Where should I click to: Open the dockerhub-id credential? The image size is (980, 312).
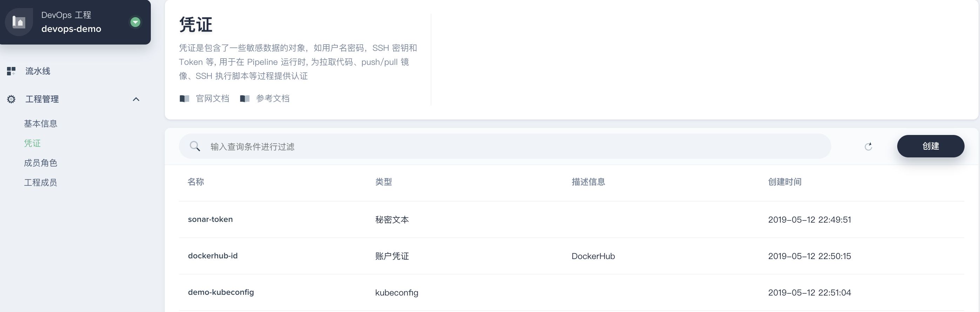(213, 256)
